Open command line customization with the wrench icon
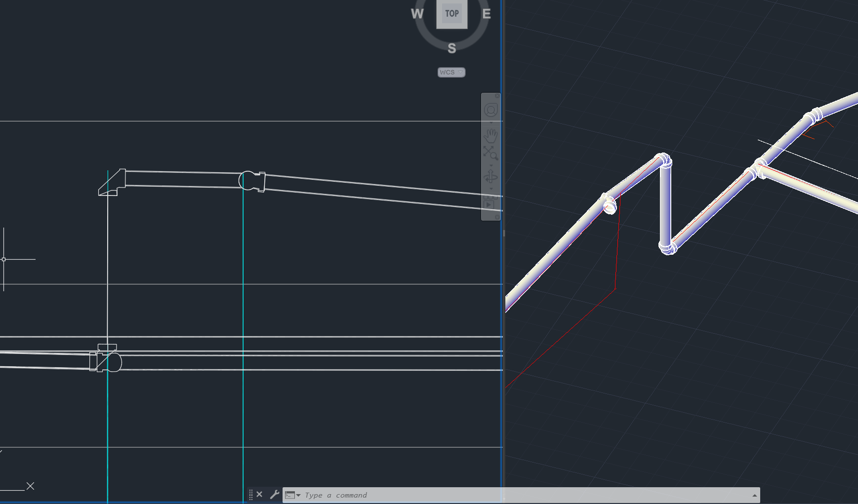 pyautogui.click(x=275, y=494)
